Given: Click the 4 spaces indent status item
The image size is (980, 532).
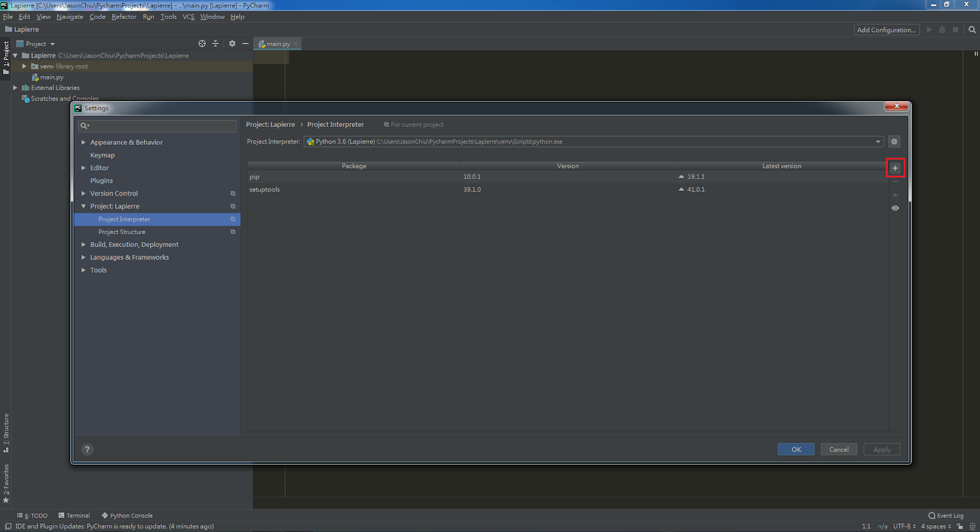Looking at the screenshot, I should 936,526.
